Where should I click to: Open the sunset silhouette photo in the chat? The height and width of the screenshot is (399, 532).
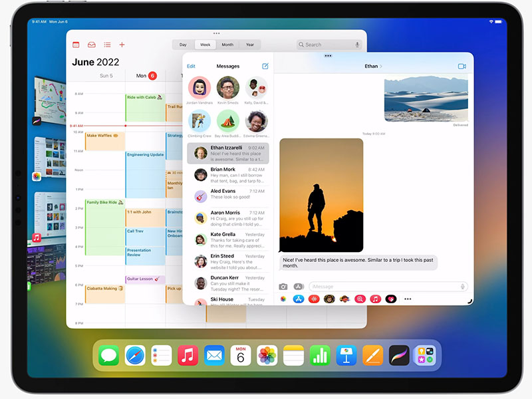point(321,195)
